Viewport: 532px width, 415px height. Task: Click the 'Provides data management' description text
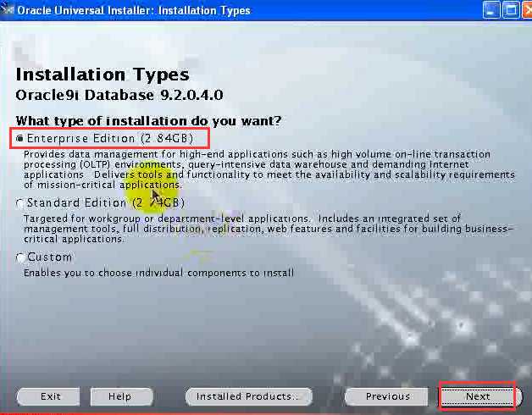[x=269, y=169]
